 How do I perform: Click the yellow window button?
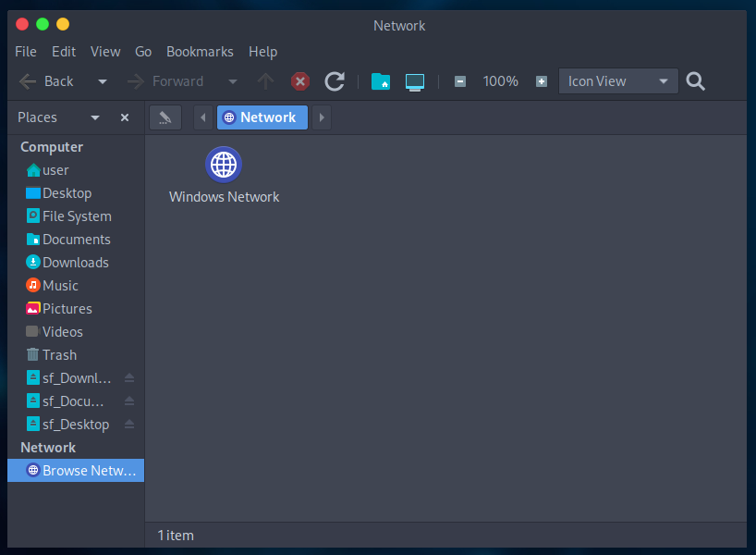coord(63,24)
